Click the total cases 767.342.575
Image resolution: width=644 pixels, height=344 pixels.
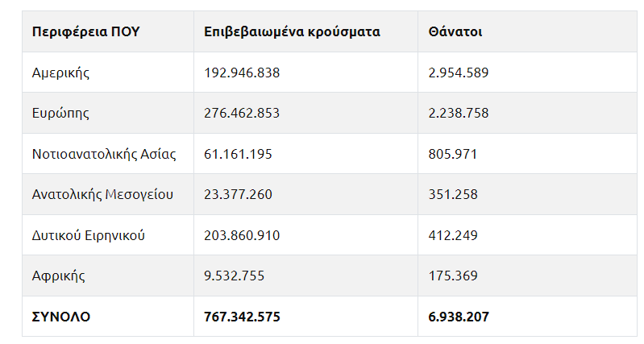(x=243, y=317)
